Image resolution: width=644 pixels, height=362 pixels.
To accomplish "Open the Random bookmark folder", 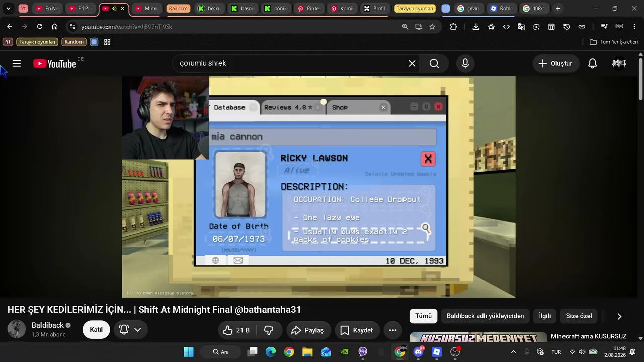I will [x=74, y=42].
